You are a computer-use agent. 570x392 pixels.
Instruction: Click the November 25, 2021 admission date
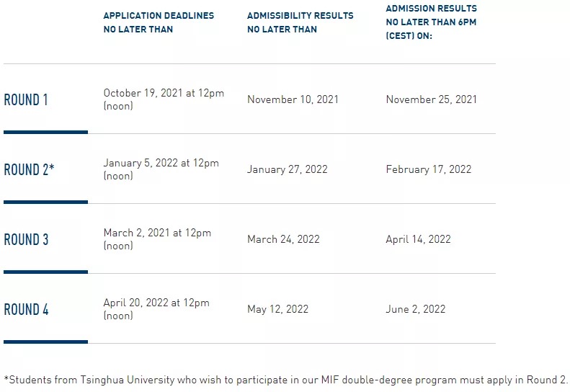pyautogui.click(x=431, y=99)
